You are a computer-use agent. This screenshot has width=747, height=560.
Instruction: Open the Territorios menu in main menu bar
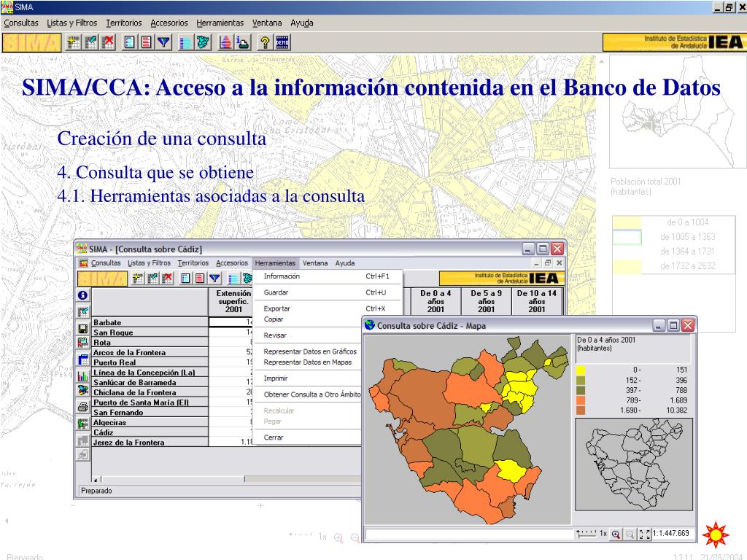coord(124,23)
